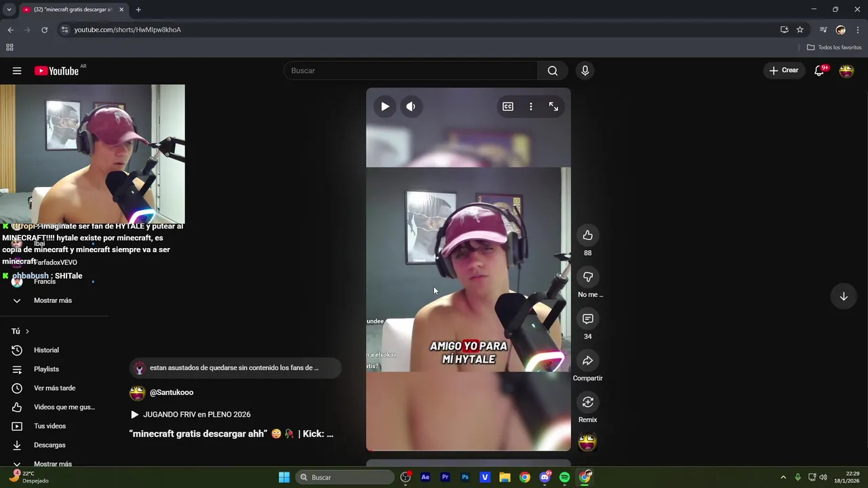Open the comments with 34 count
The width and height of the screenshot is (868, 488).
(588, 319)
